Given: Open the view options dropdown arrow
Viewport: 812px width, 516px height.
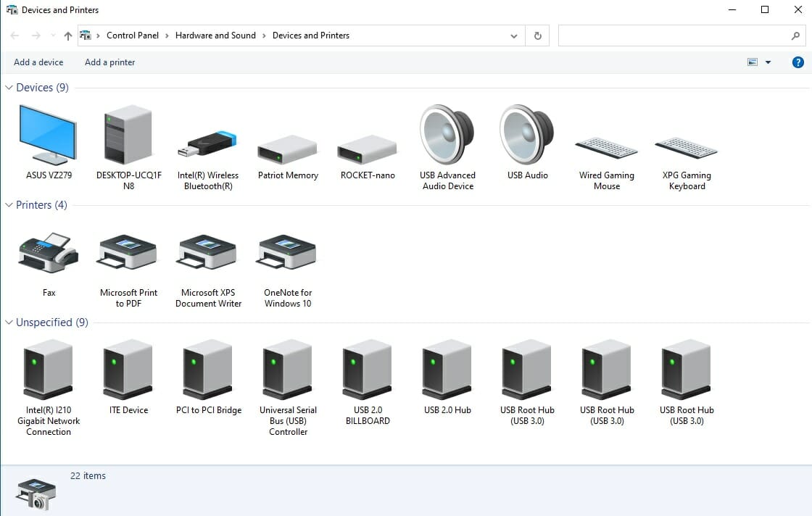Looking at the screenshot, I should click(x=768, y=62).
